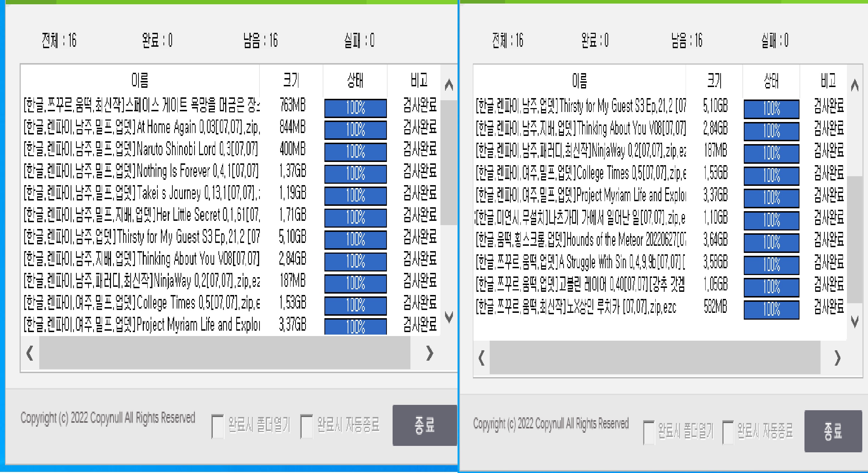Enable 완료시 자동종료 in left window

tap(306, 426)
